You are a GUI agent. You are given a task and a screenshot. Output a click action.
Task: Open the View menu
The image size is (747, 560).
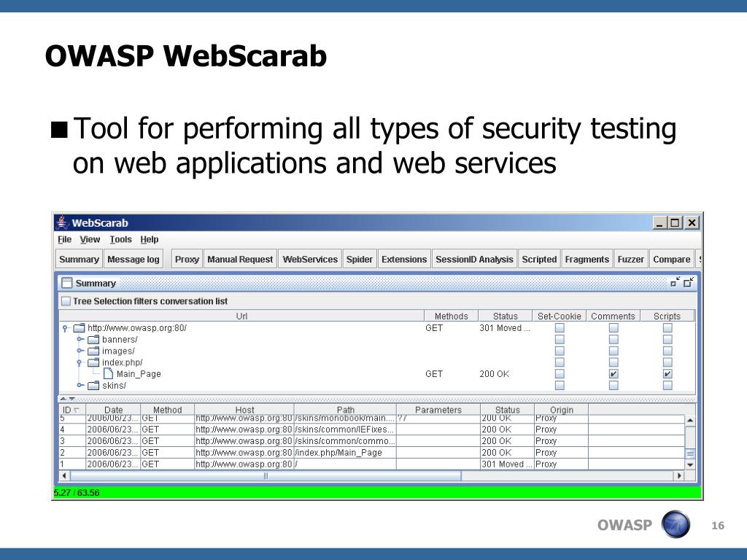pos(90,239)
